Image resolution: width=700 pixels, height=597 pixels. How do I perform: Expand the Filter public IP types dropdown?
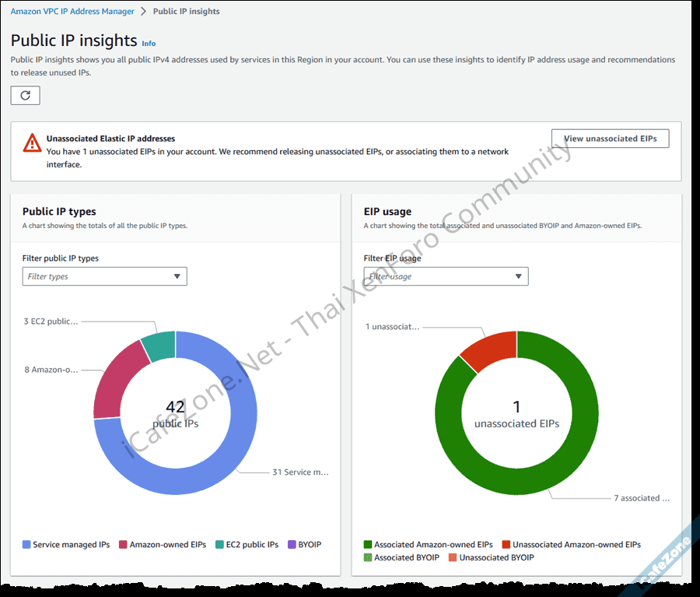104,276
